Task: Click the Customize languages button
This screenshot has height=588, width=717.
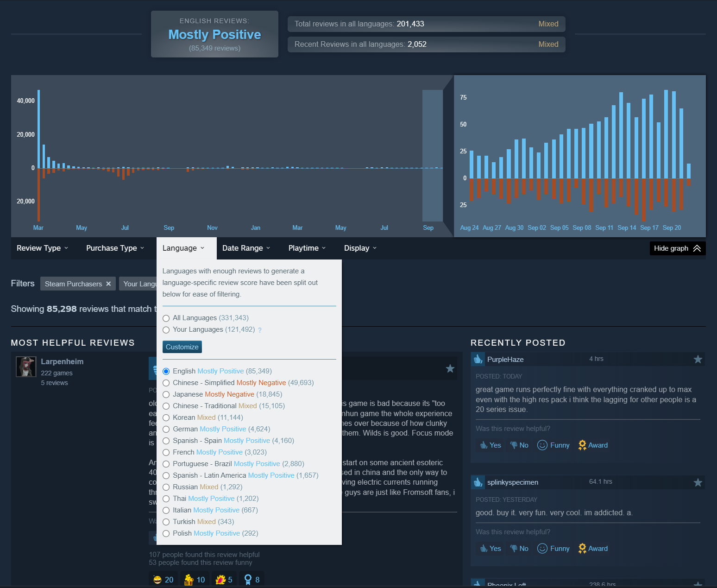Action: click(x=182, y=347)
